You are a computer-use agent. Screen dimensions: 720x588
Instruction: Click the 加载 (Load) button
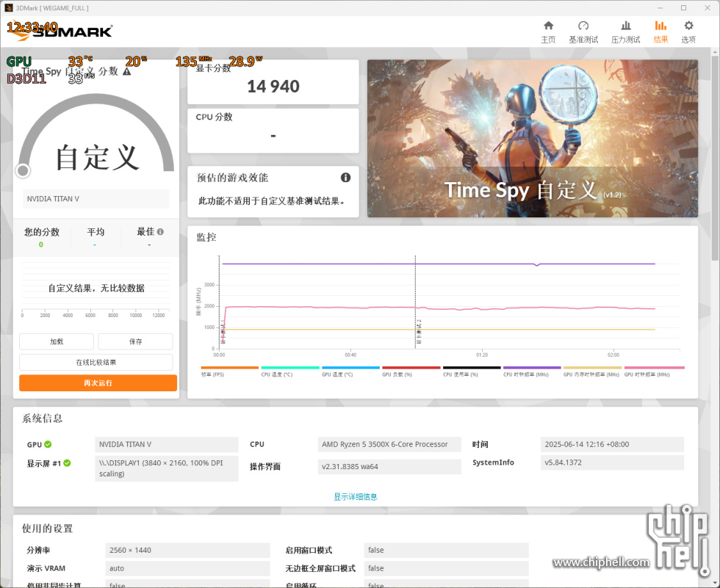(x=57, y=341)
